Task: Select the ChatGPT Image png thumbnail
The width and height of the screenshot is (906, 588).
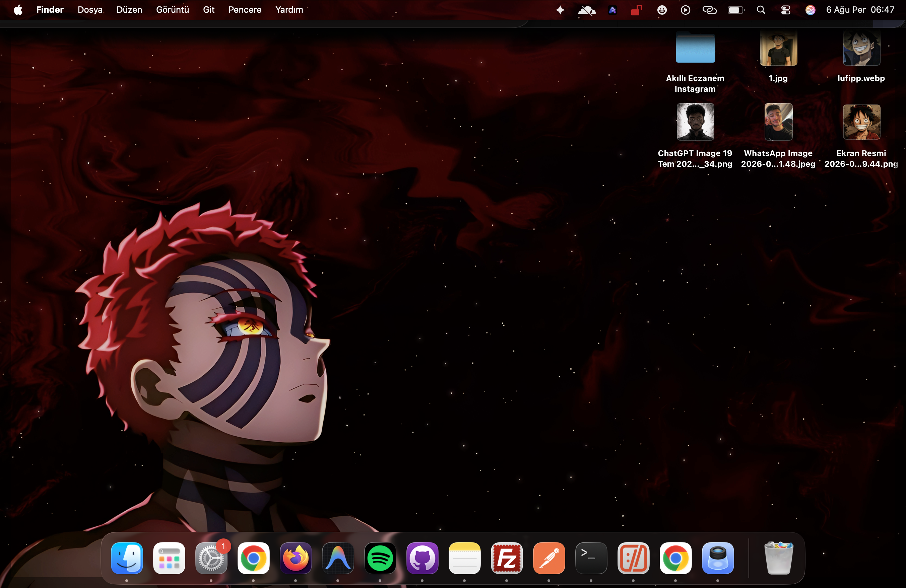Action: coord(696,122)
